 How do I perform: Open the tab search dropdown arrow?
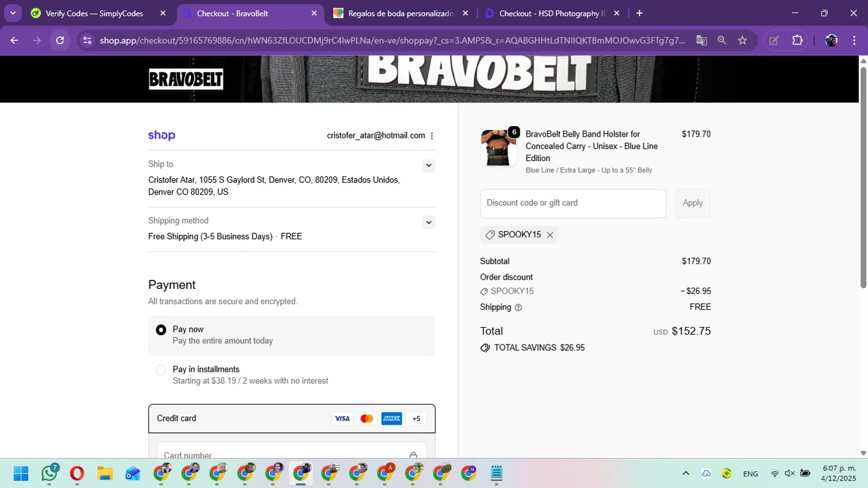point(13,13)
